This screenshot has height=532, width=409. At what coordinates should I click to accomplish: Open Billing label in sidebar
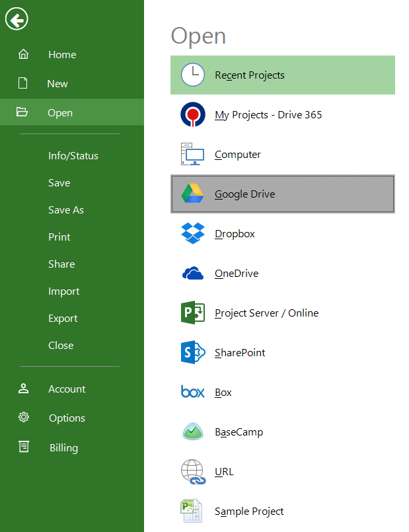[63, 448]
